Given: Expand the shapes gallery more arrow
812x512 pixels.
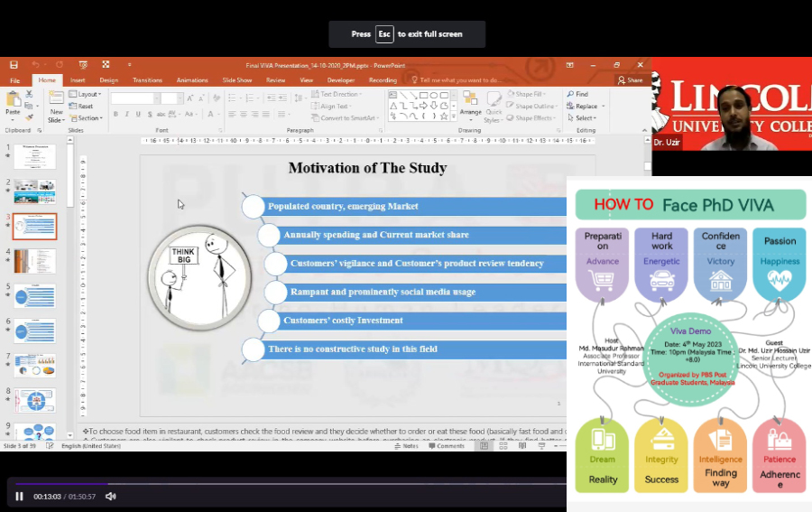Looking at the screenshot, I should tap(454, 117).
